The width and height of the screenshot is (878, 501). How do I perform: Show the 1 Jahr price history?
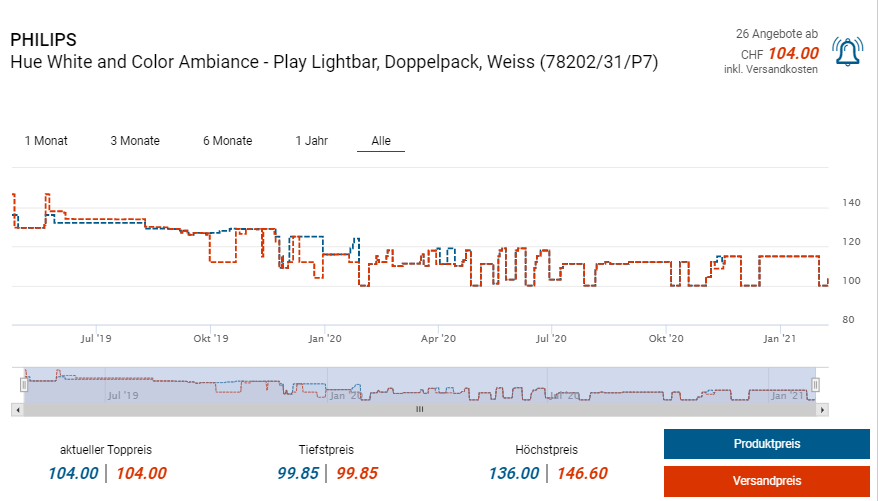click(311, 141)
